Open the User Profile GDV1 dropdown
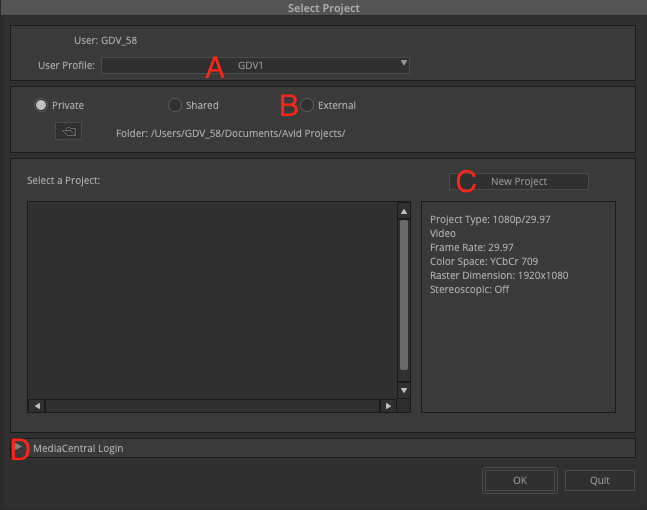Image resolution: width=647 pixels, height=510 pixels. pyautogui.click(x=255, y=65)
